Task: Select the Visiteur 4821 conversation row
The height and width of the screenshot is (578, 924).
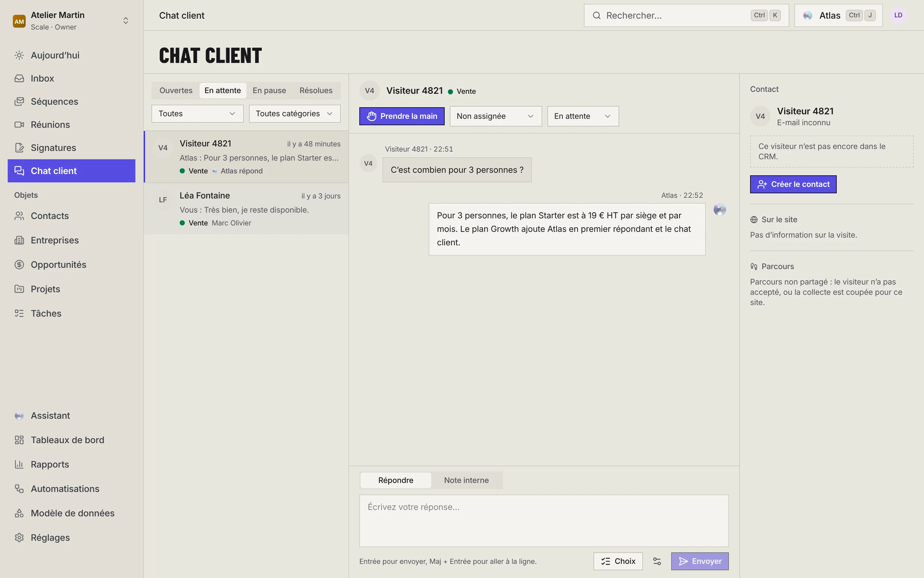Action: pos(246,157)
